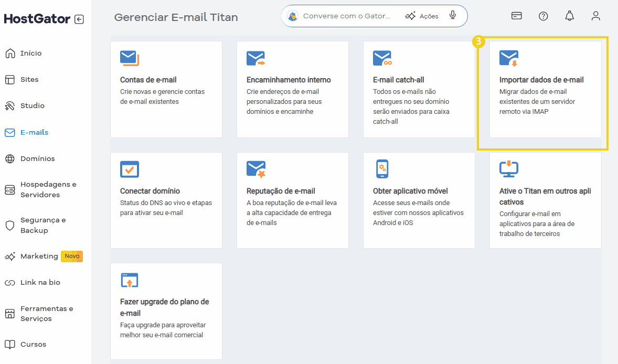618x364 pixels.
Task: Open the E-mail catch-all title
Action: tap(399, 80)
